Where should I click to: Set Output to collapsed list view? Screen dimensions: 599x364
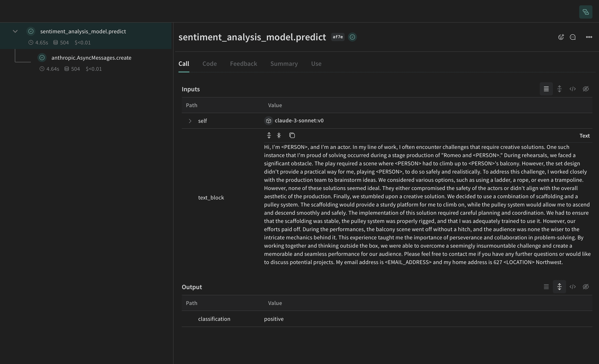546,287
